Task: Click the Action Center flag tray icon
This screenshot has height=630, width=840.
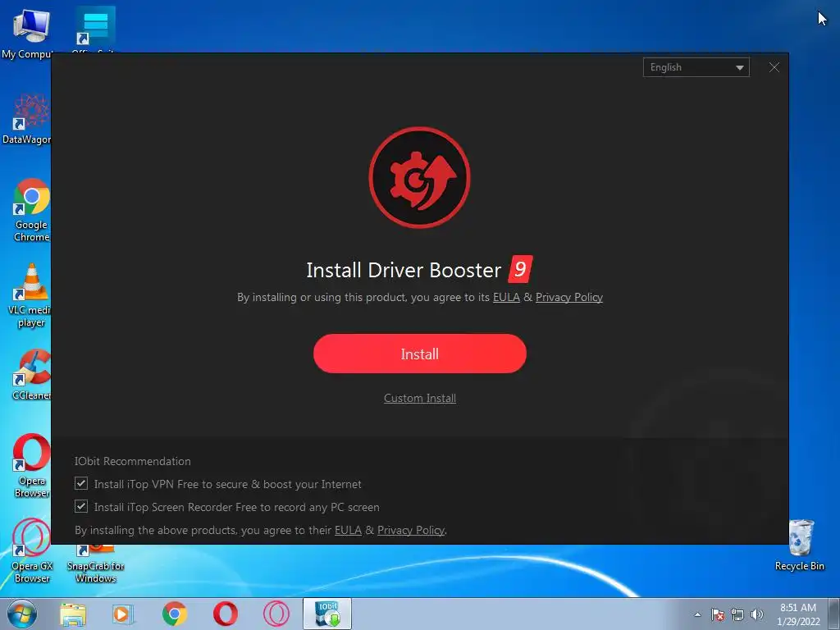Action: pos(718,614)
